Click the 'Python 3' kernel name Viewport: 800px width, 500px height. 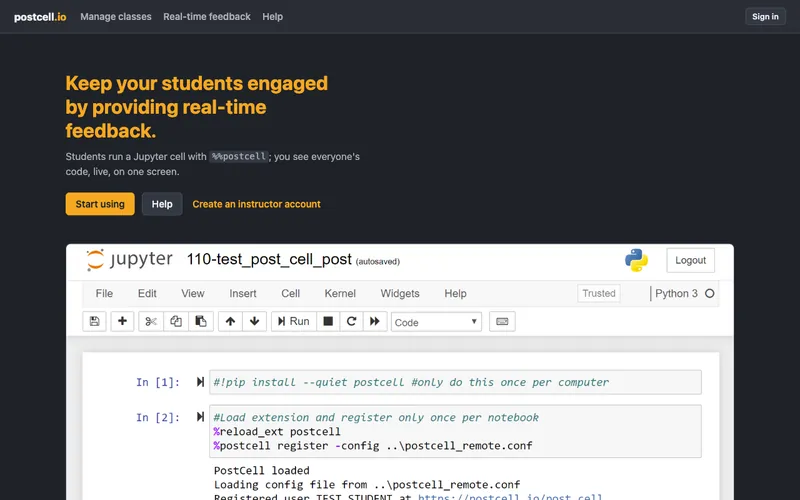coord(676,293)
